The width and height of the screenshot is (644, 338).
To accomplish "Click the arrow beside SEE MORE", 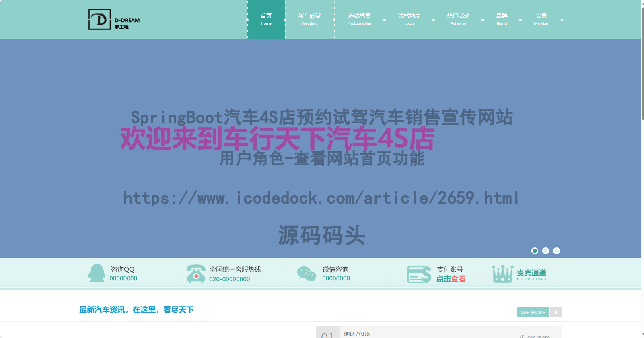I will pyautogui.click(x=556, y=312).
